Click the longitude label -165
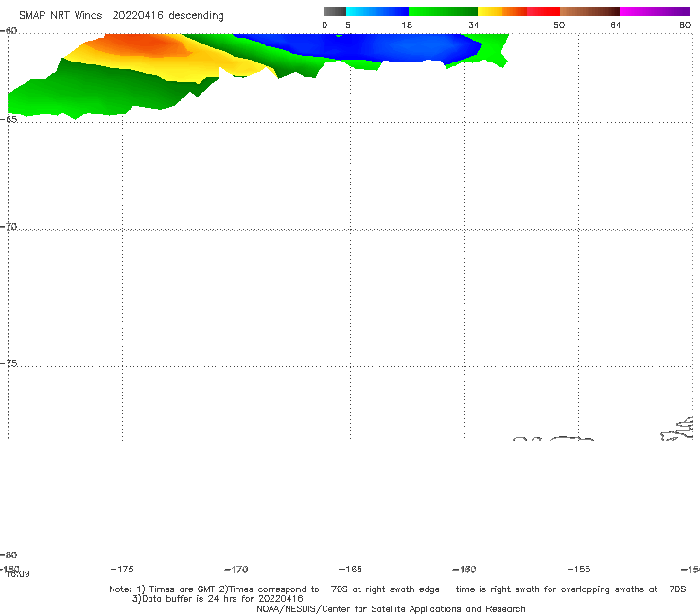The width and height of the screenshot is (700, 615). click(x=350, y=569)
